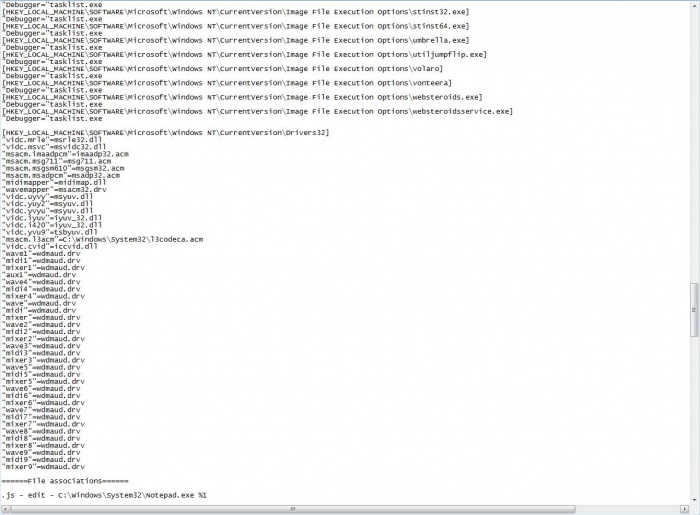Click the "wave2"=wdmaud.drv line
The height and width of the screenshot is (515, 700).
click(x=41, y=325)
